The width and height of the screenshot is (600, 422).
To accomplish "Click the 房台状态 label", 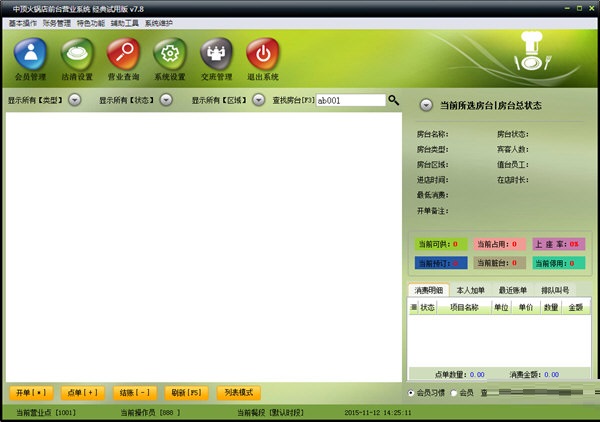I will pos(513,134).
